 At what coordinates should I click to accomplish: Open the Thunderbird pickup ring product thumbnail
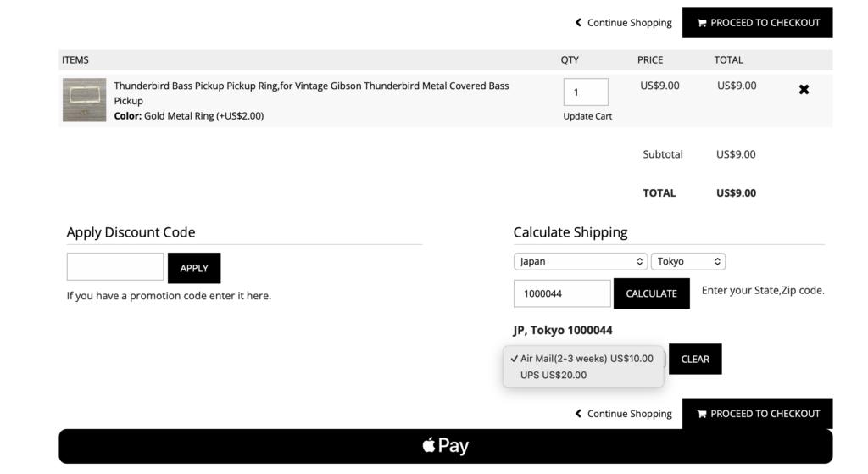84,100
